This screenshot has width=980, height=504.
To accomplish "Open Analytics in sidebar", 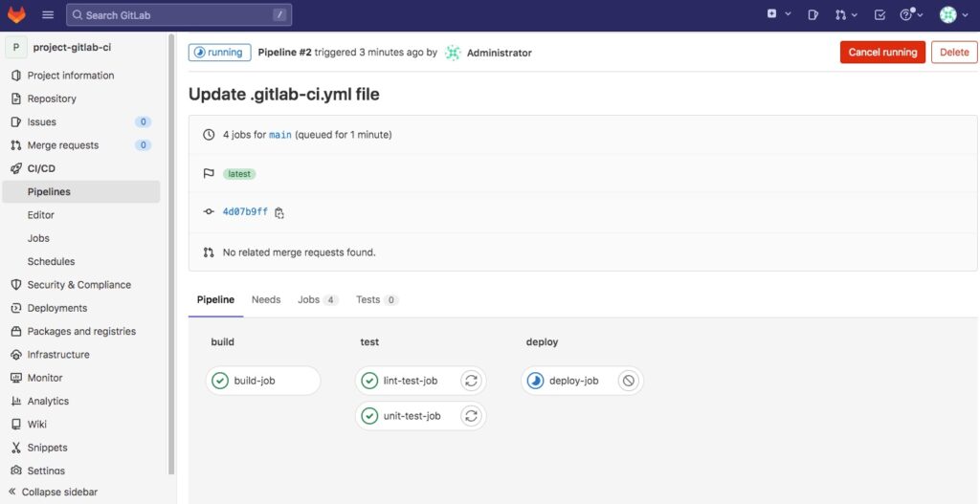I will [x=48, y=401].
